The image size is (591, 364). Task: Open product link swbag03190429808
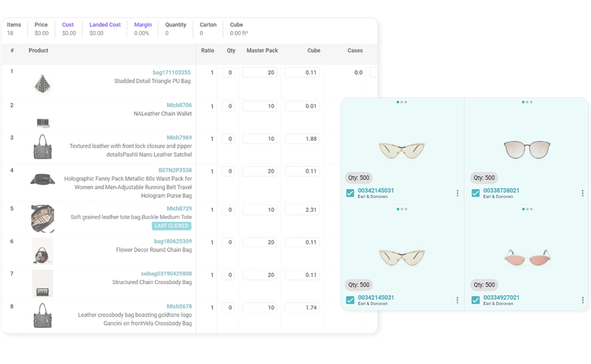tap(166, 273)
